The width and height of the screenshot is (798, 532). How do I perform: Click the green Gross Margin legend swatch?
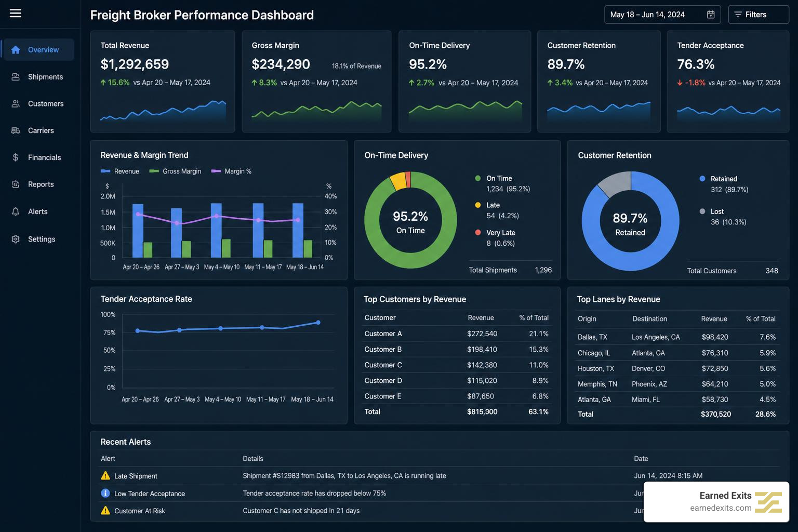(x=154, y=171)
